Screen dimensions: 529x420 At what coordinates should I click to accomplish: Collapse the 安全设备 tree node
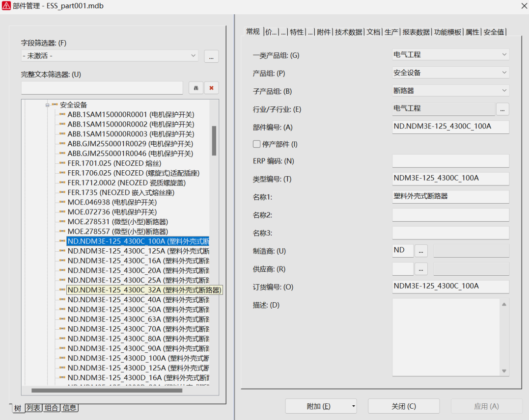point(48,105)
